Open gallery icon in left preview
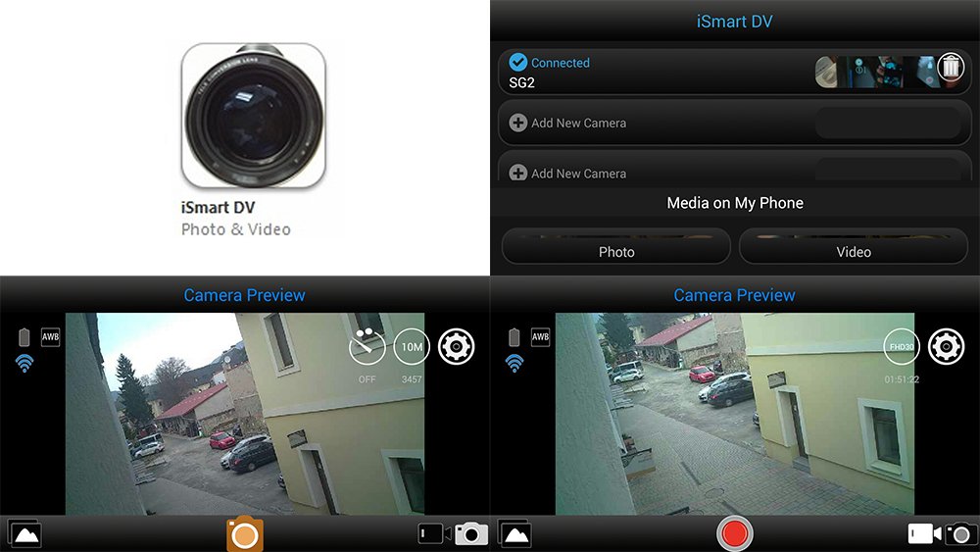The height and width of the screenshot is (552, 980). pyautogui.click(x=25, y=534)
